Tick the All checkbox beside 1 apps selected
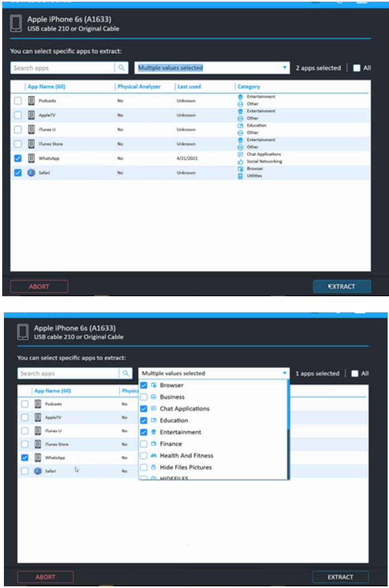 pyautogui.click(x=355, y=373)
